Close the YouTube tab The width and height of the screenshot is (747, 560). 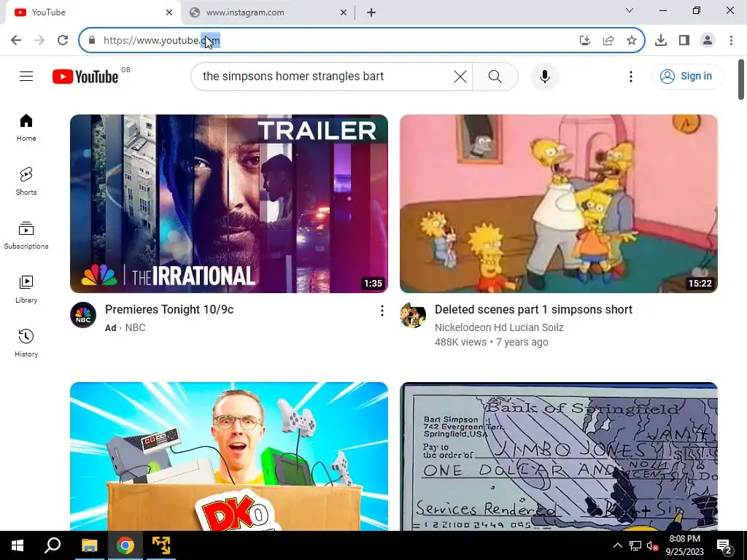pyautogui.click(x=169, y=12)
